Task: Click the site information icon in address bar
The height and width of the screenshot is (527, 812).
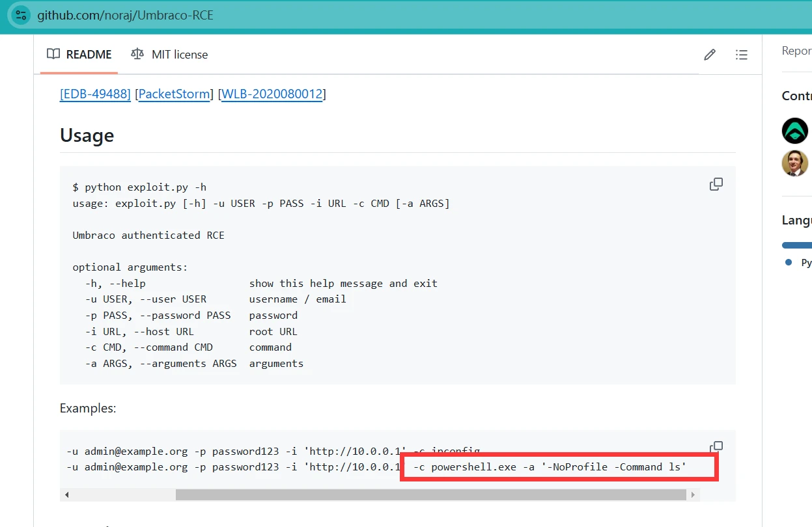Action: (x=21, y=15)
